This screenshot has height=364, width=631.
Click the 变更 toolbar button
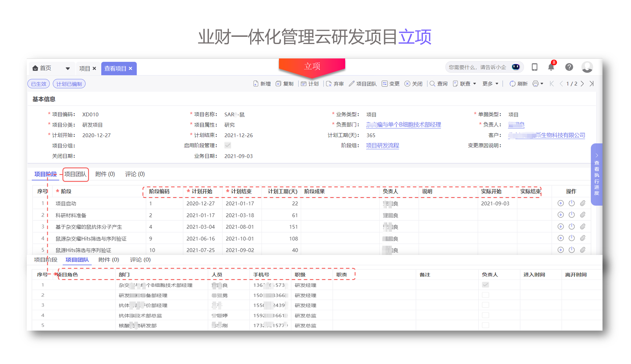(x=391, y=84)
